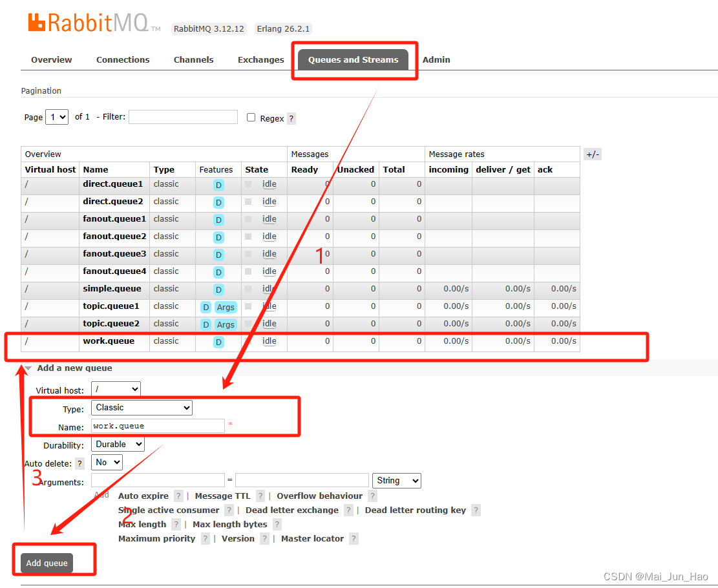This screenshot has height=588, width=718.
Task: Open the queue Type dropdown showing Classic
Action: [x=141, y=407]
